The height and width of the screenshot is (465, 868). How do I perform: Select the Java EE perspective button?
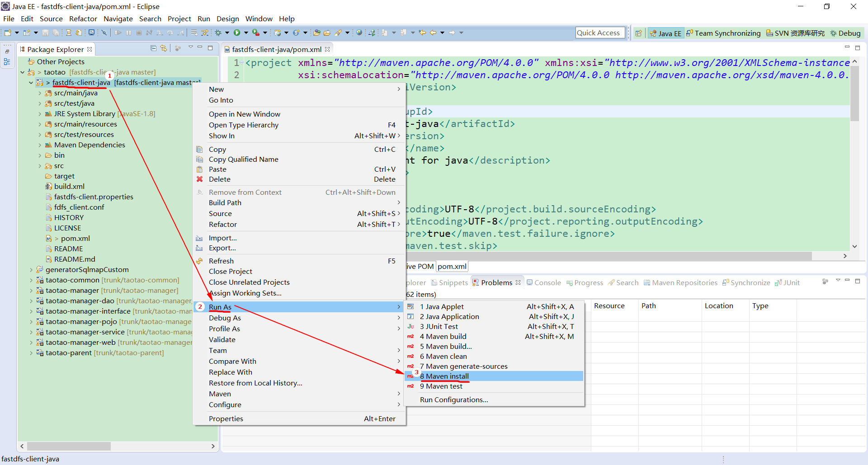665,33
